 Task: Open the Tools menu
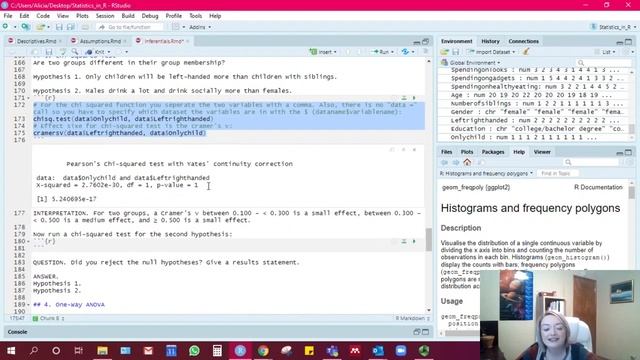click(196, 16)
